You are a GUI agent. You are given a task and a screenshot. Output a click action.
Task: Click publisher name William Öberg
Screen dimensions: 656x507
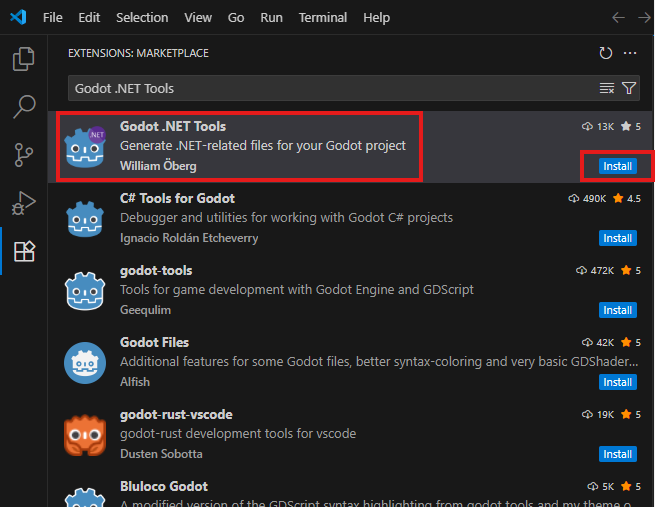tap(158, 166)
